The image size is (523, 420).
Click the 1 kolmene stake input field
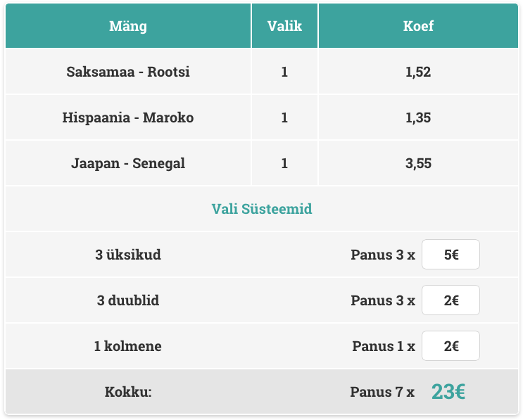tap(450, 346)
